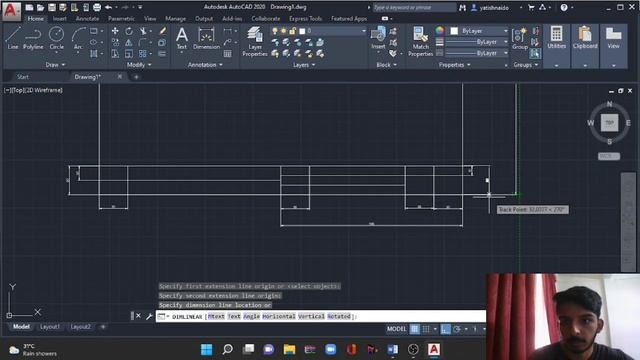
Task: Switch to the Start file tab
Action: [x=23, y=77]
